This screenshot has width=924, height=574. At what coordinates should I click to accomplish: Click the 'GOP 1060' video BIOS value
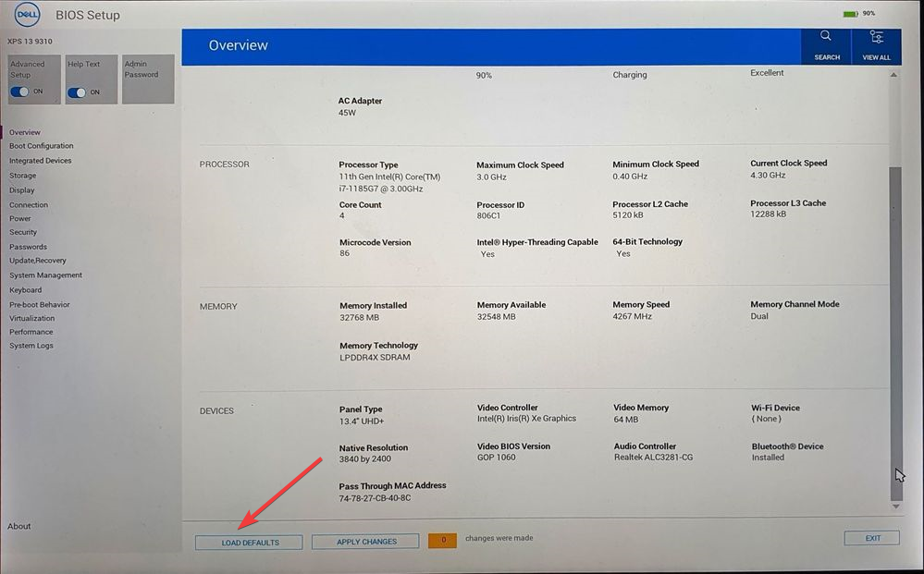496,458
